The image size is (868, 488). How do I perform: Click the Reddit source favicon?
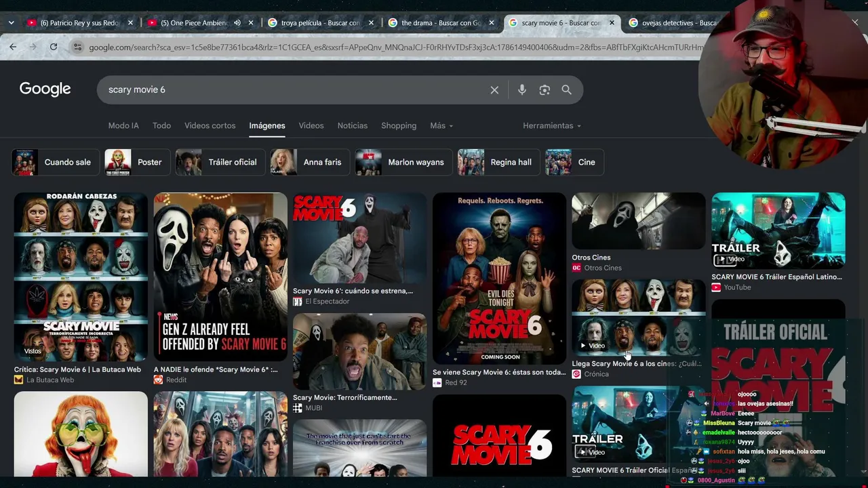[159, 380]
